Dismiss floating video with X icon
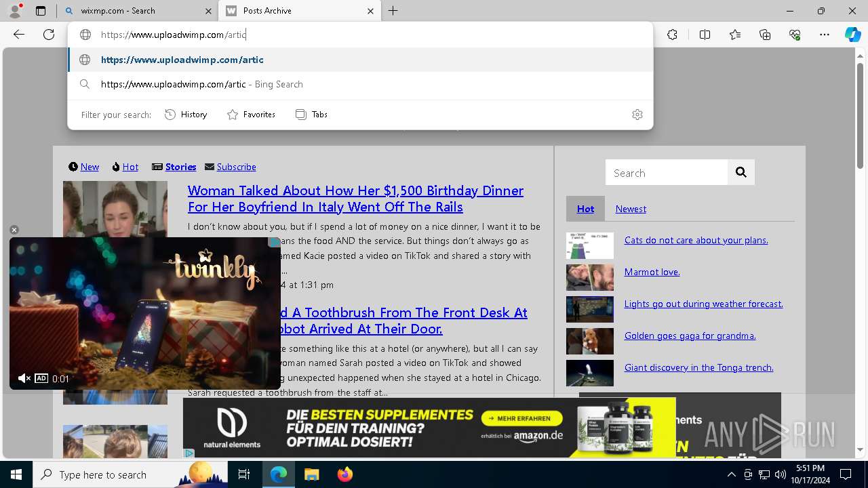This screenshot has height=488, width=868. tap(14, 230)
